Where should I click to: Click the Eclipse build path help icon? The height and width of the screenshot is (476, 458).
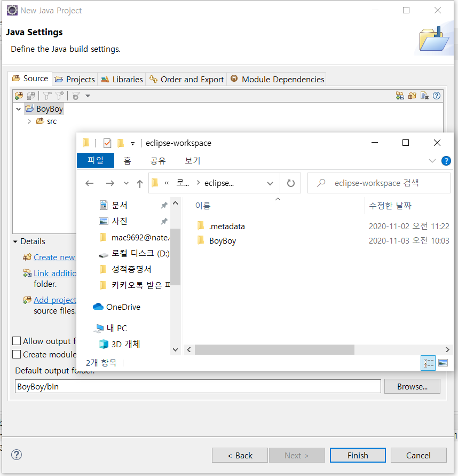(437, 96)
